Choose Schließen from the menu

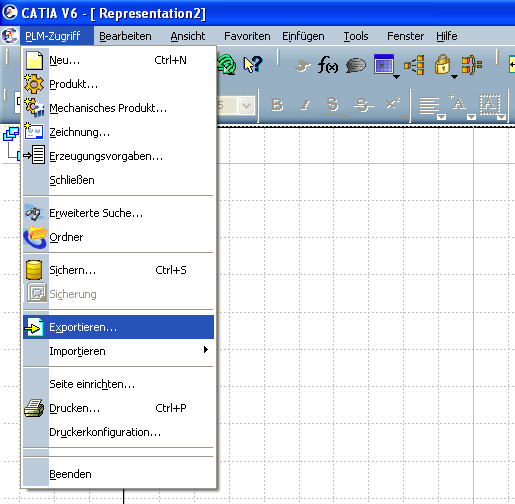coord(118,180)
